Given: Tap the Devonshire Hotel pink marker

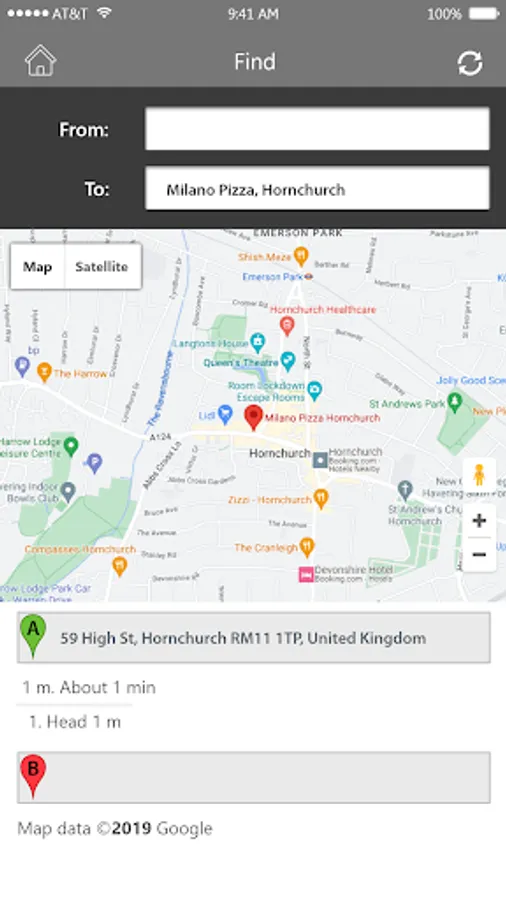Looking at the screenshot, I should (x=306, y=574).
